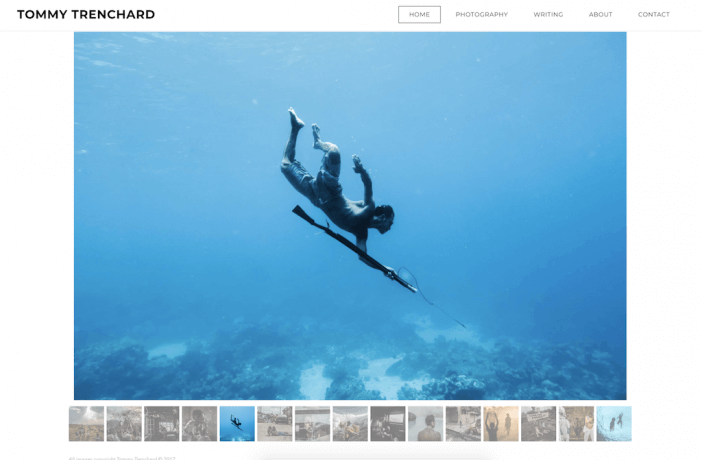The image size is (702, 460).
Task: Select the second-to-last thumbnail with standing people
Action: click(576, 424)
